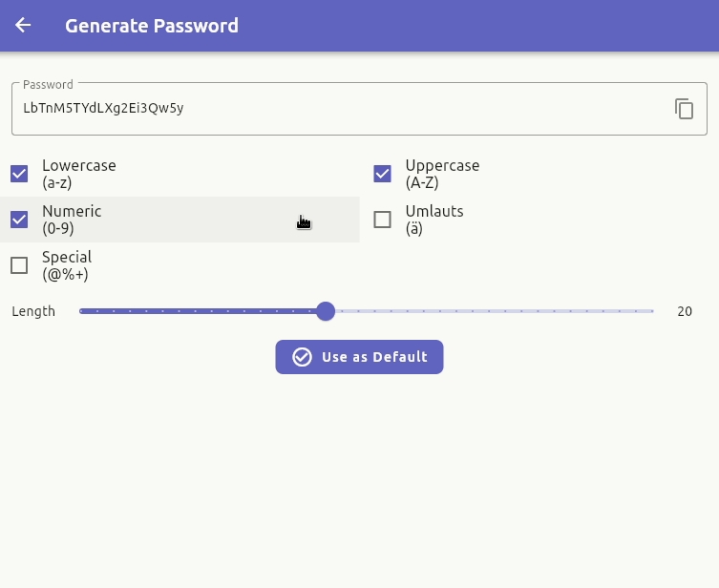
Task: Go back using the arrow icon
Action: (23, 26)
